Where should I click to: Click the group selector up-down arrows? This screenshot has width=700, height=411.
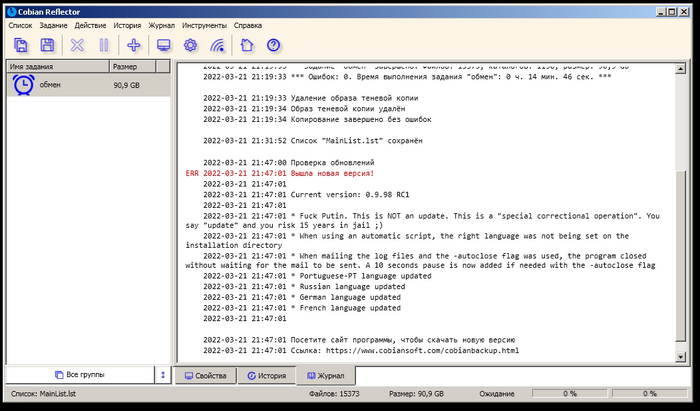coord(163,375)
